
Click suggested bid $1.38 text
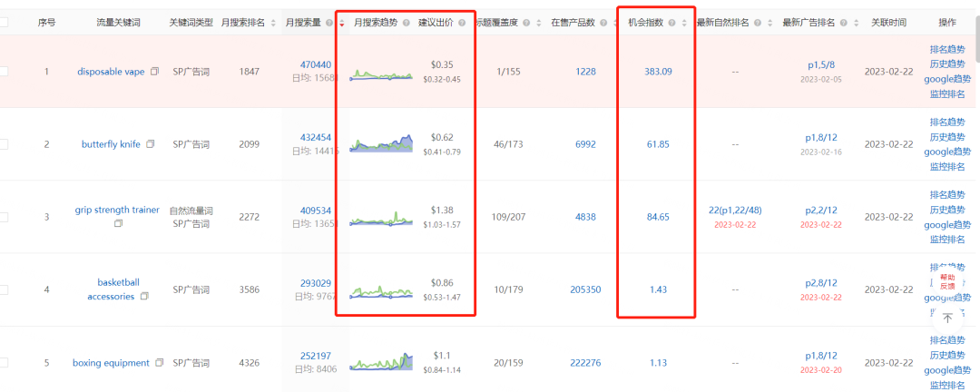(x=442, y=211)
